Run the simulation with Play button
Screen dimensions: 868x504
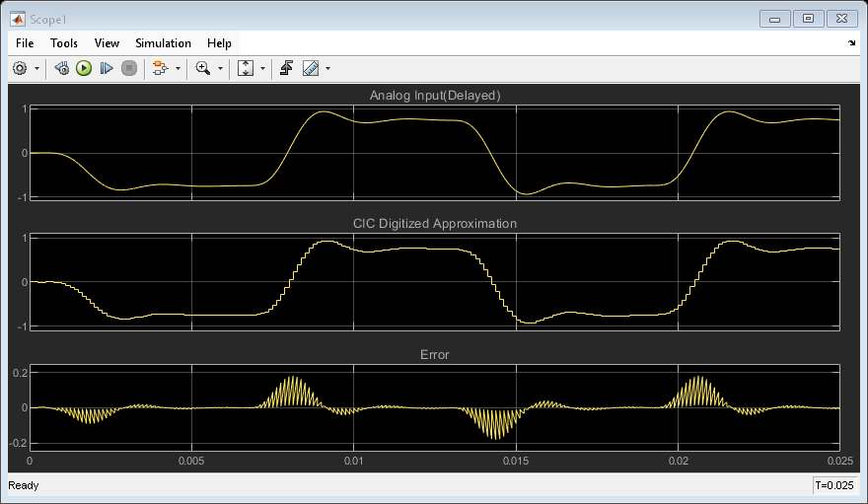click(84, 68)
